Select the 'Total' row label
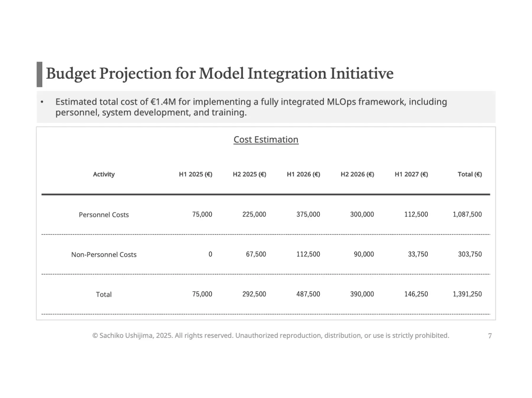 coord(104,294)
